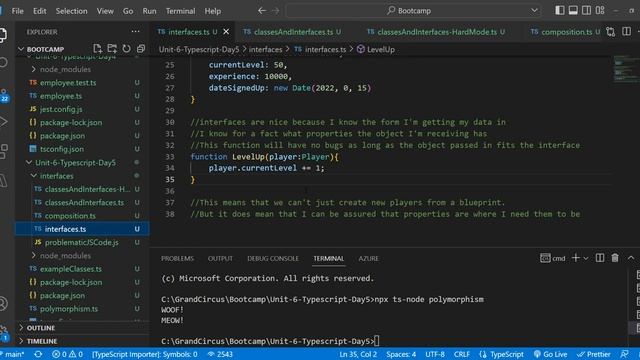This screenshot has height=360, width=640.
Task: Split the terminal pane
Action: (600, 258)
